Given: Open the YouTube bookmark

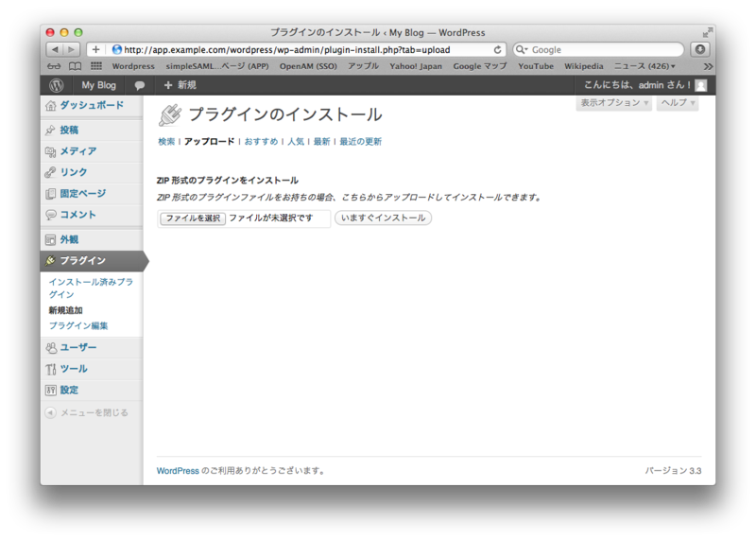Looking at the screenshot, I should coord(536,66).
